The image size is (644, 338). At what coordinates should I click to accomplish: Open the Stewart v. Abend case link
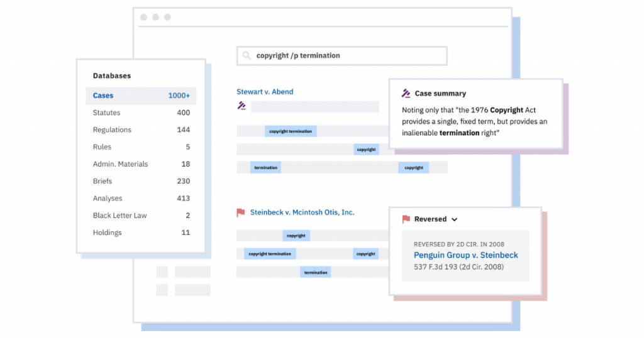pos(265,92)
